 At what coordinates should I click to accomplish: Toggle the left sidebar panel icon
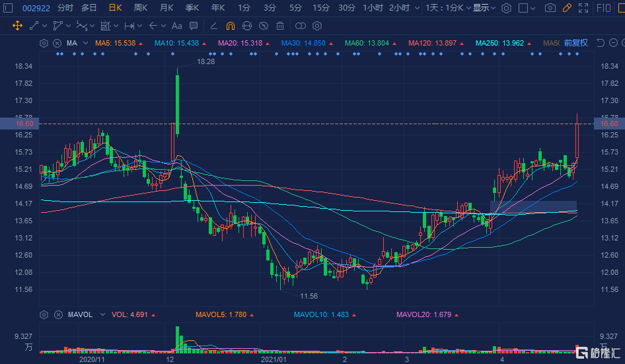[x=8, y=8]
